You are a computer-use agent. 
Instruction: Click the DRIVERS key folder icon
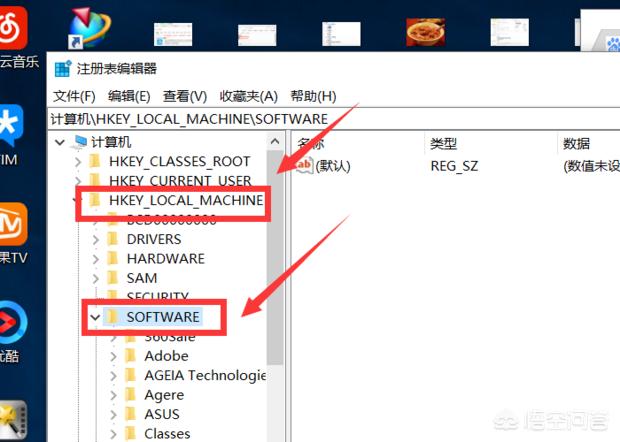point(112,239)
